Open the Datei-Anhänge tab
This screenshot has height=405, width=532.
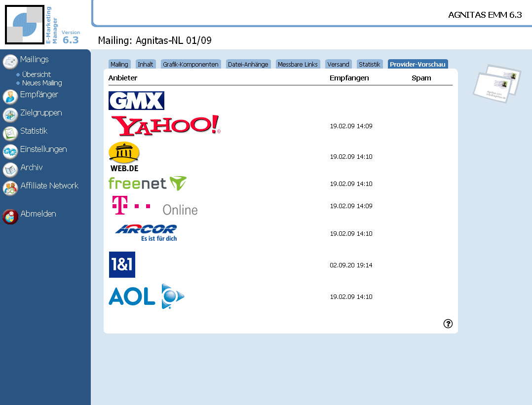point(248,64)
